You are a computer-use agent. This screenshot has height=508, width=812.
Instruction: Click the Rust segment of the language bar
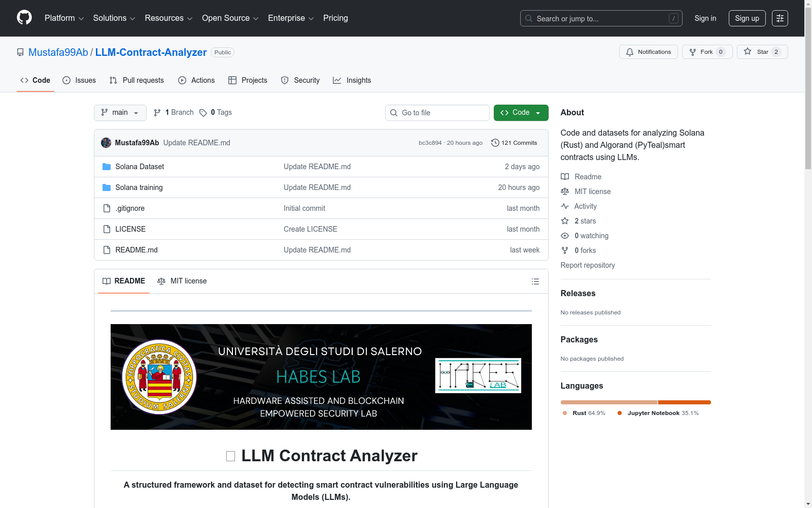click(x=609, y=402)
